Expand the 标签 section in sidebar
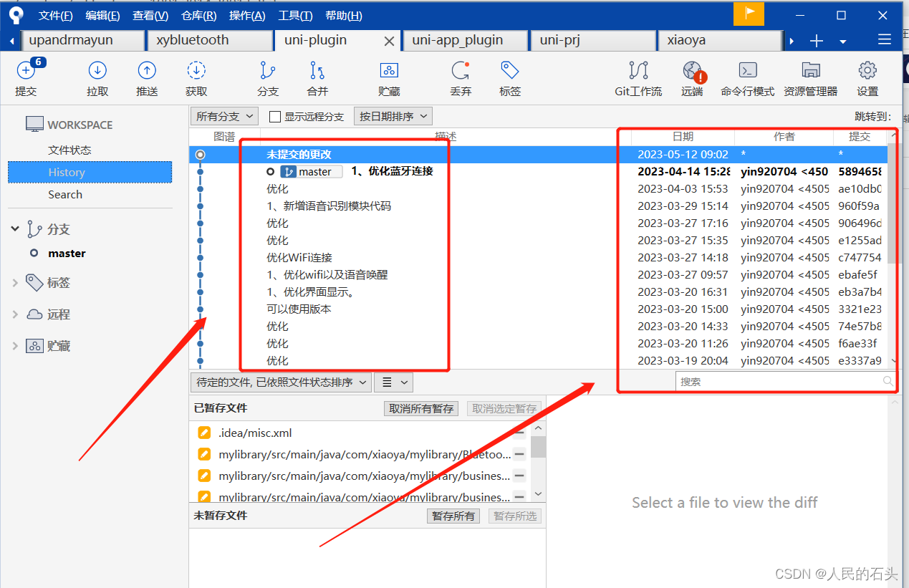The height and width of the screenshot is (588, 909). (x=15, y=283)
